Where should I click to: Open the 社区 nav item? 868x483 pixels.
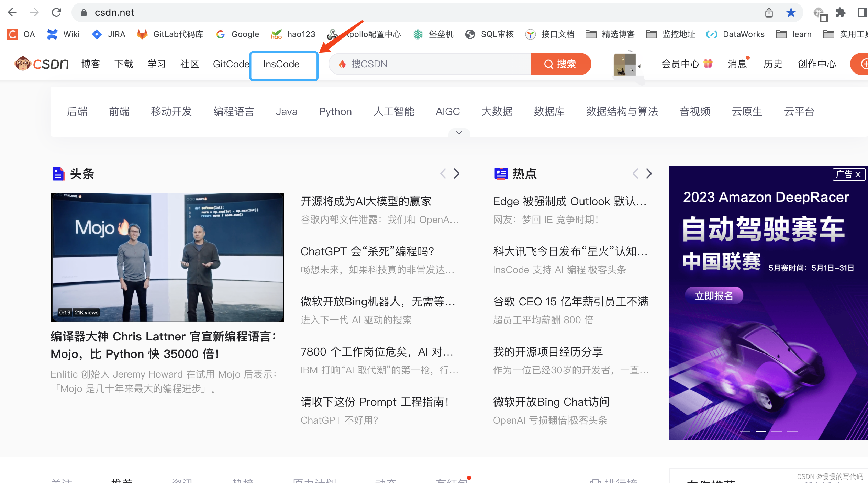pyautogui.click(x=190, y=64)
